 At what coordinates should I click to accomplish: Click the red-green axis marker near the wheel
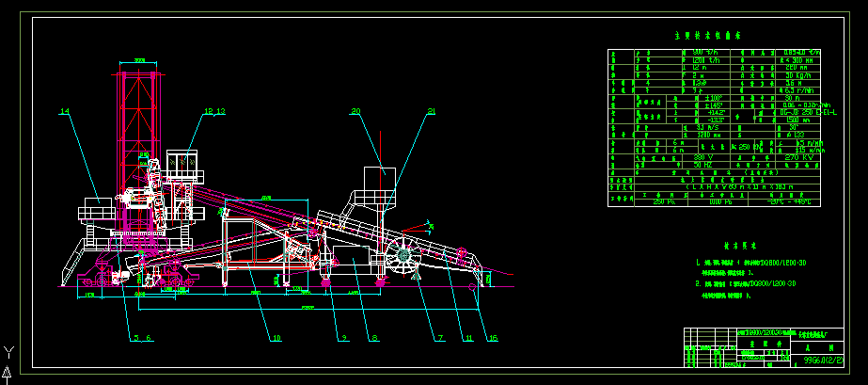click(429, 225)
